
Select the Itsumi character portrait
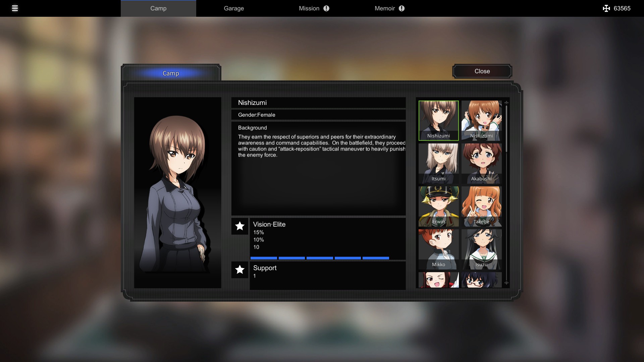click(438, 163)
